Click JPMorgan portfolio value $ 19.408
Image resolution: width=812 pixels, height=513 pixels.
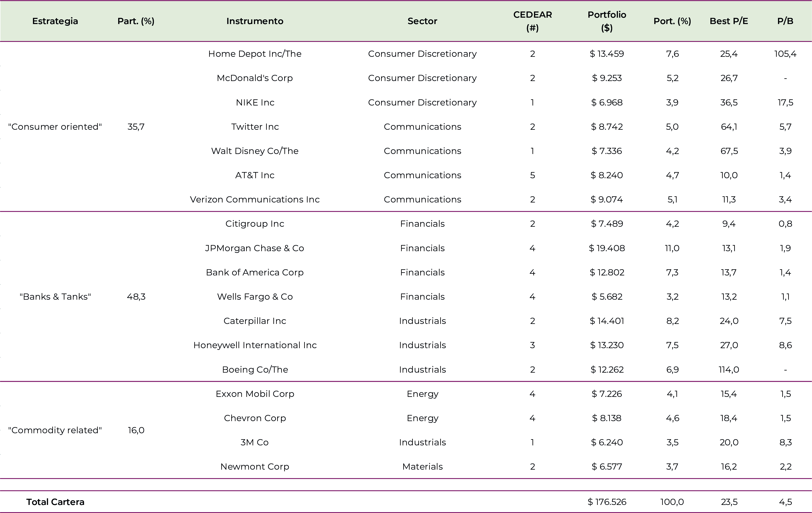tap(607, 248)
